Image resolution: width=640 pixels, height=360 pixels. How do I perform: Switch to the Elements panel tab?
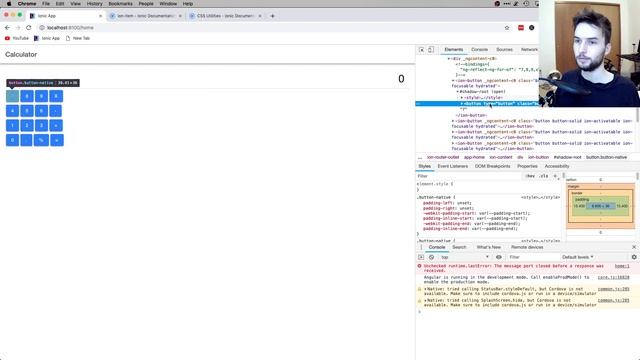click(453, 50)
